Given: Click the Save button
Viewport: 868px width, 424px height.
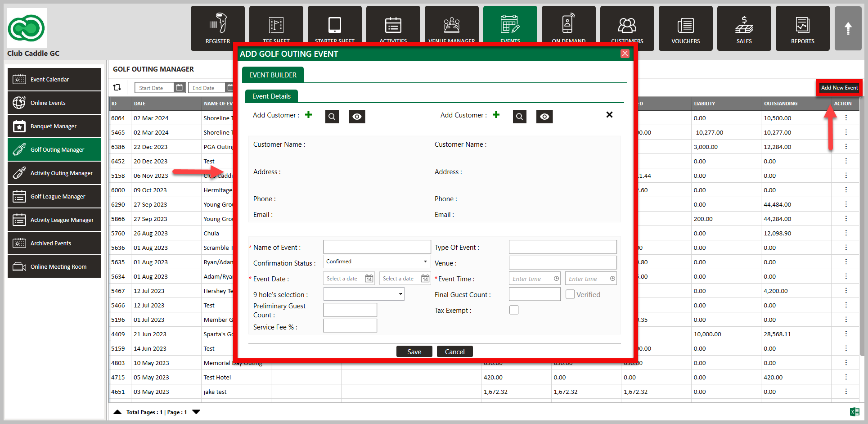Looking at the screenshot, I should tap(414, 352).
